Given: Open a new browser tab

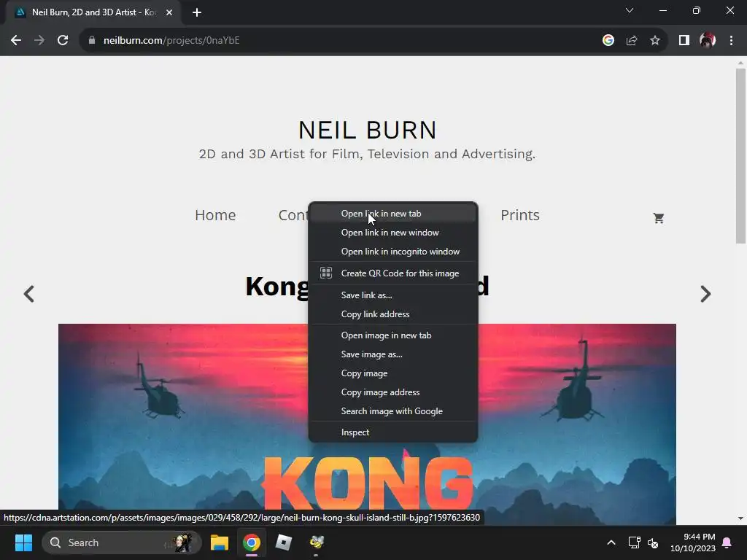Looking at the screenshot, I should (x=197, y=12).
